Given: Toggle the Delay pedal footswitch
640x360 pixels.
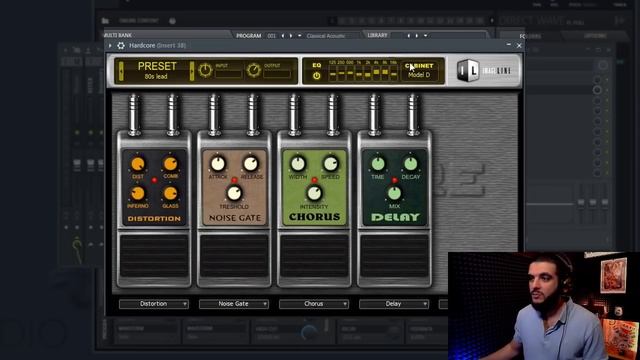Looking at the screenshot, I should 394,256.
